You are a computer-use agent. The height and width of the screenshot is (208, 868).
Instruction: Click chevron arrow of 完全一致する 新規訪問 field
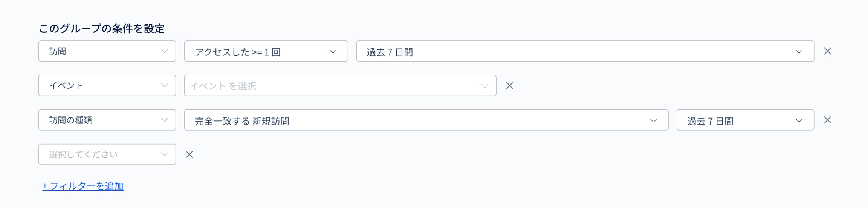point(653,120)
